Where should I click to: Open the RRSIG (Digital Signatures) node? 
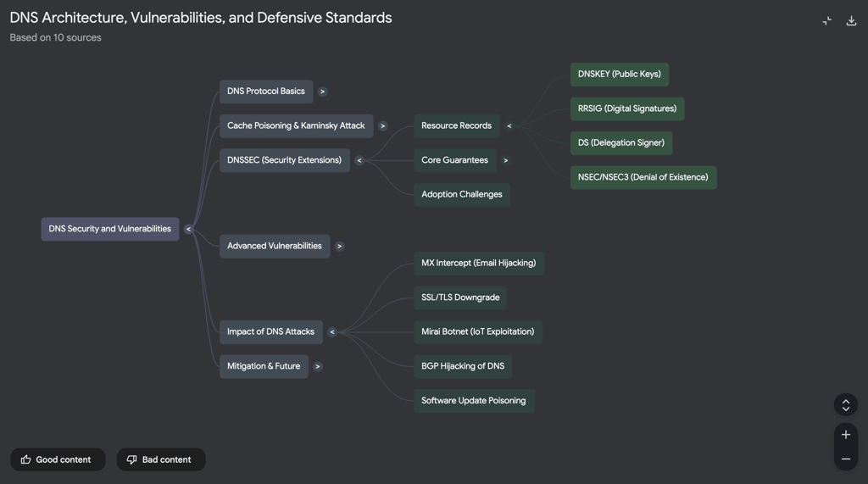627,108
